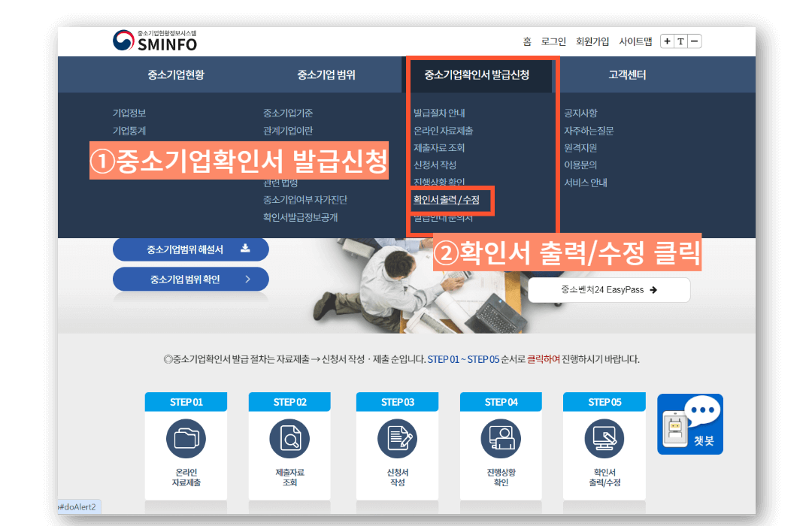Screen dimensions: 812x526
Task: Reset text size with the T control
Action: pos(681,41)
